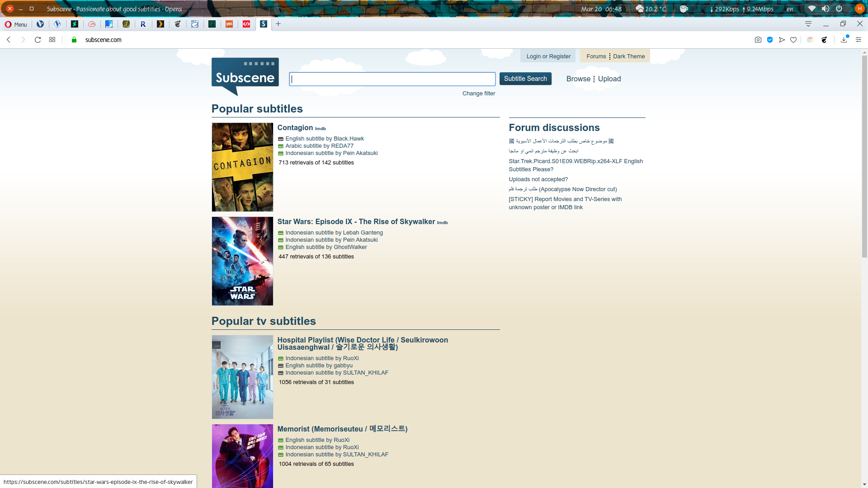
Task: Open the volume speaker indicator
Action: coord(826,9)
